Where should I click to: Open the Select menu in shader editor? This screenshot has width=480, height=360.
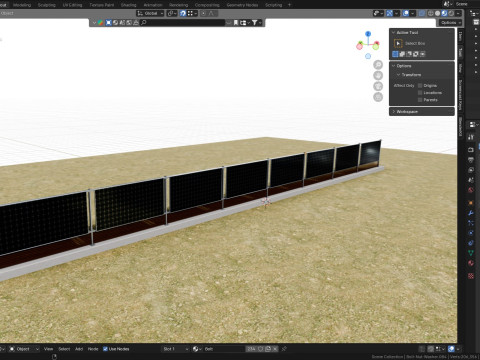[64, 349]
